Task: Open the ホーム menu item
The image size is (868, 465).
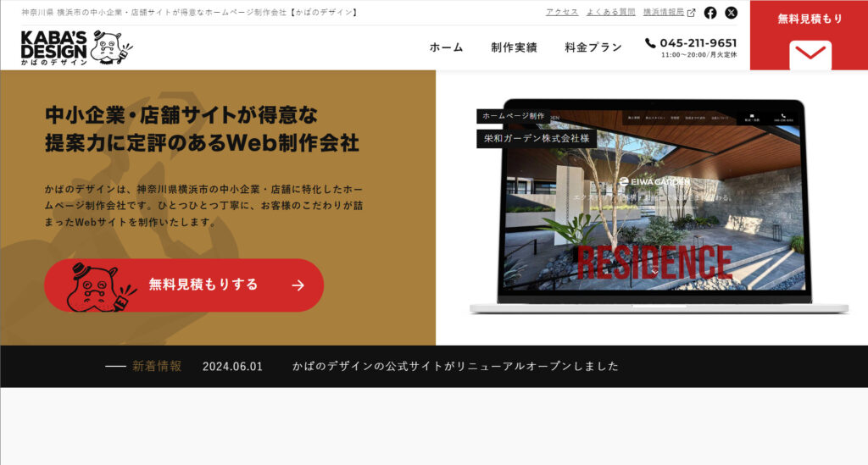Action: pos(446,47)
